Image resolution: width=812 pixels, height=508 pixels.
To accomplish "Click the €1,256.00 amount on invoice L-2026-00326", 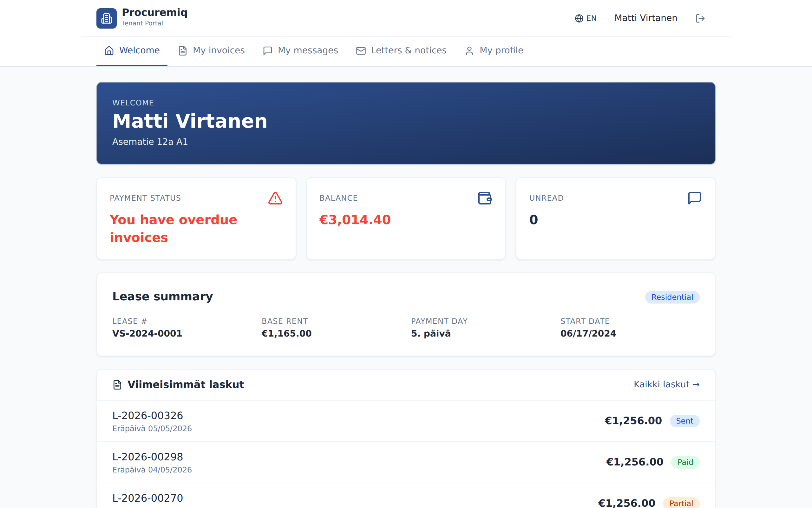I will click(x=633, y=421).
